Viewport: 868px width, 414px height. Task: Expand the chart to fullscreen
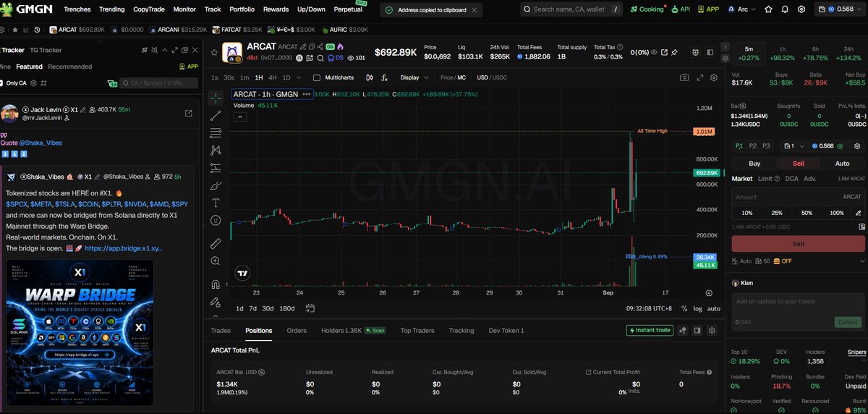pyautogui.click(x=699, y=77)
